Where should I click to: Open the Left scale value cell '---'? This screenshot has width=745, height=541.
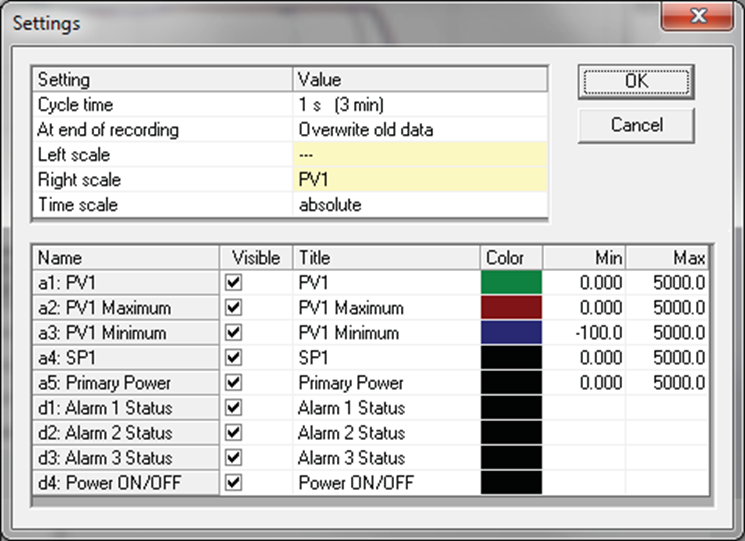pyautogui.click(x=420, y=155)
